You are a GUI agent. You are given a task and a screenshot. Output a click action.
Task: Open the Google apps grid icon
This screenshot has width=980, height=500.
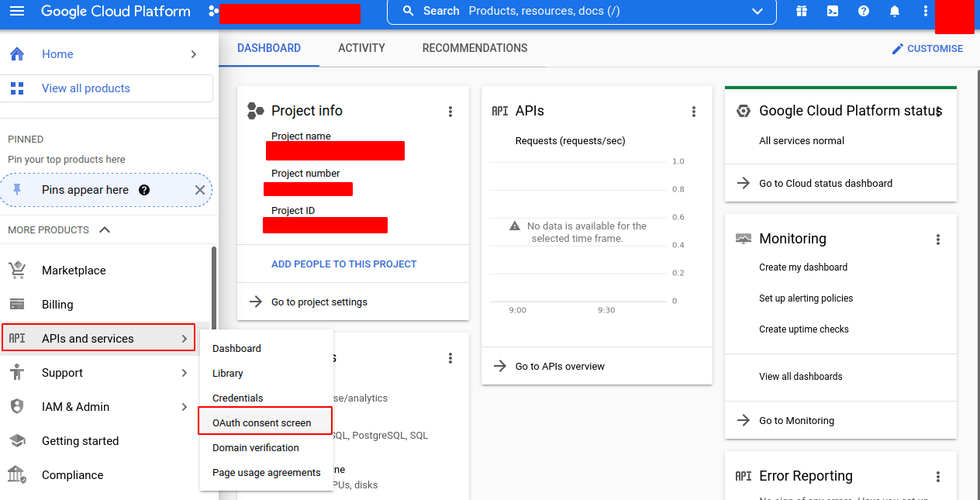pyautogui.click(x=801, y=11)
